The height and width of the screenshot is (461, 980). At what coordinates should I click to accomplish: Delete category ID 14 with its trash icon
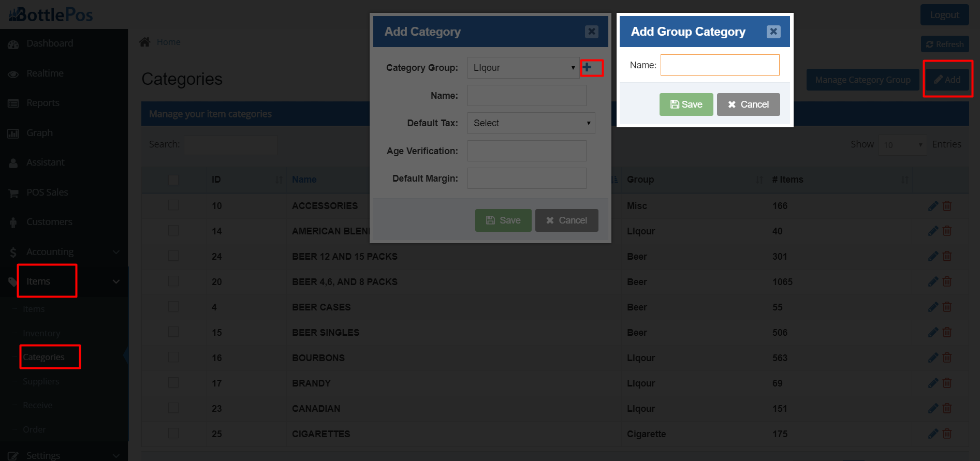(x=947, y=231)
